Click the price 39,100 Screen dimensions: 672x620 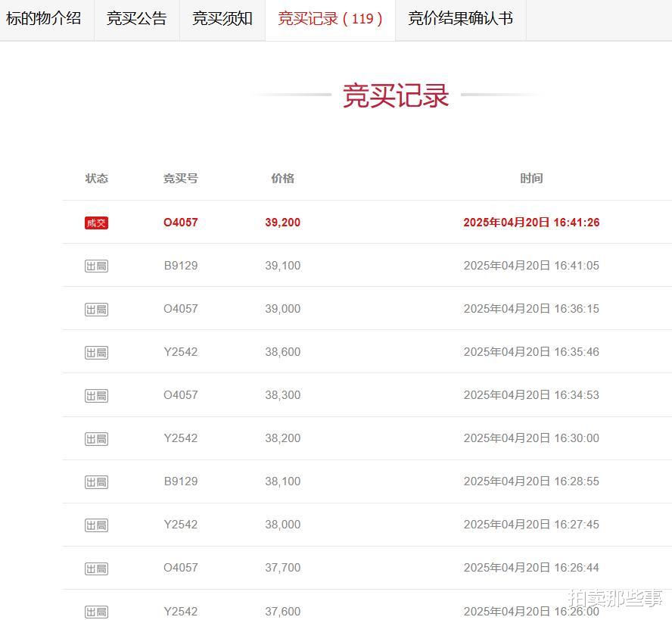coord(283,266)
